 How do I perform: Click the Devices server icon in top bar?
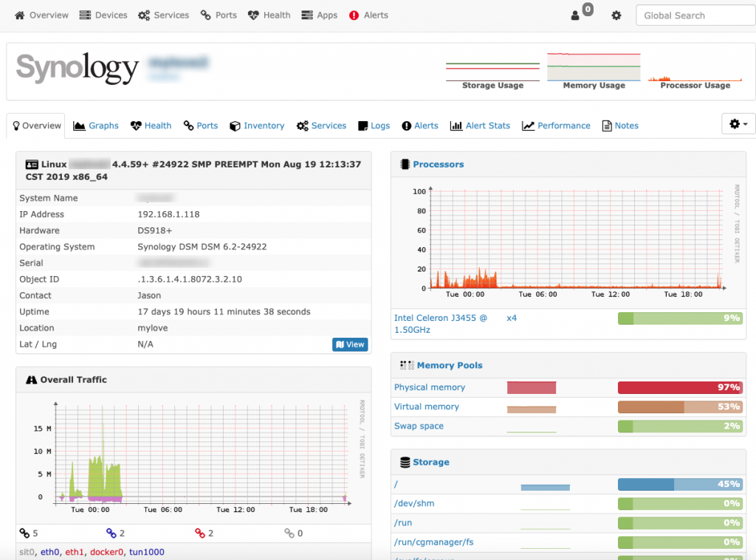tap(85, 15)
